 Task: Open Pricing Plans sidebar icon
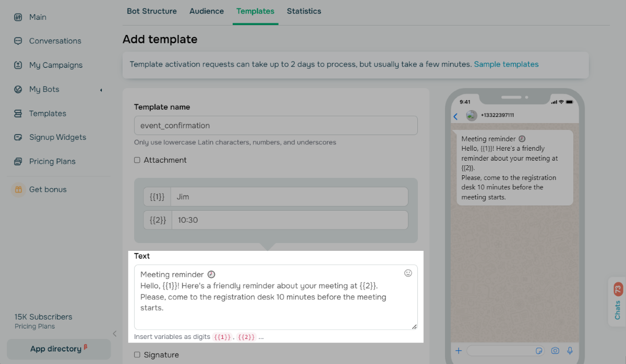click(x=18, y=162)
